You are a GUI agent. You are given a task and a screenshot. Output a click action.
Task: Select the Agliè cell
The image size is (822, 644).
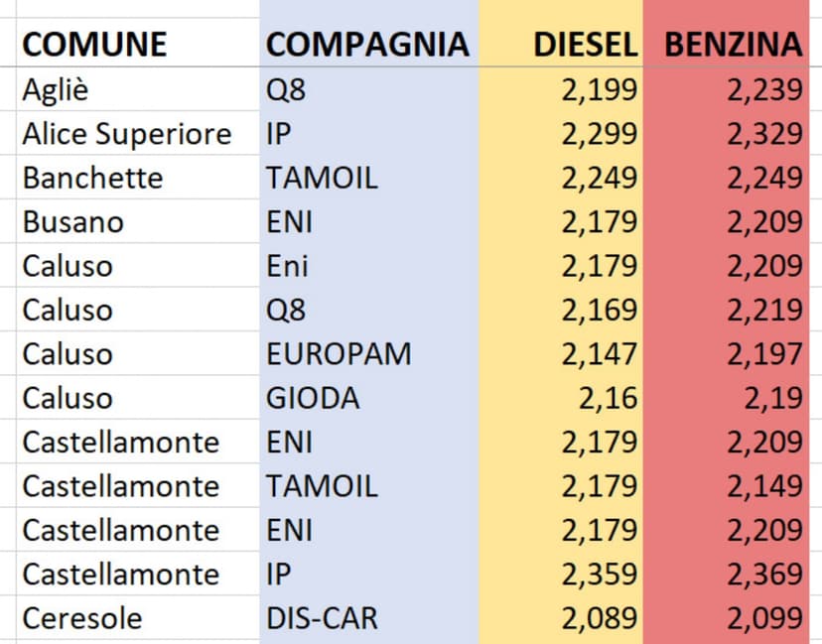(x=56, y=90)
